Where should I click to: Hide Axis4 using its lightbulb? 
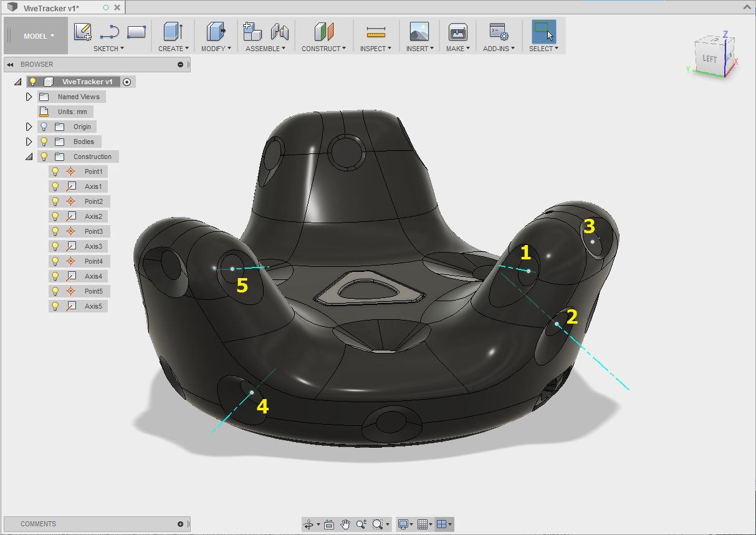[x=55, y=276]
